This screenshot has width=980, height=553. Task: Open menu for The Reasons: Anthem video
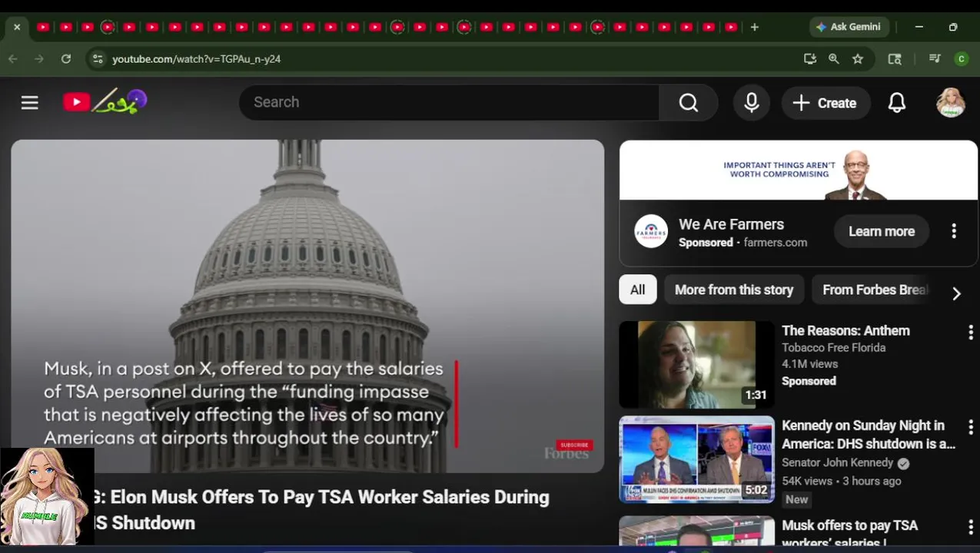coord(970,332)
